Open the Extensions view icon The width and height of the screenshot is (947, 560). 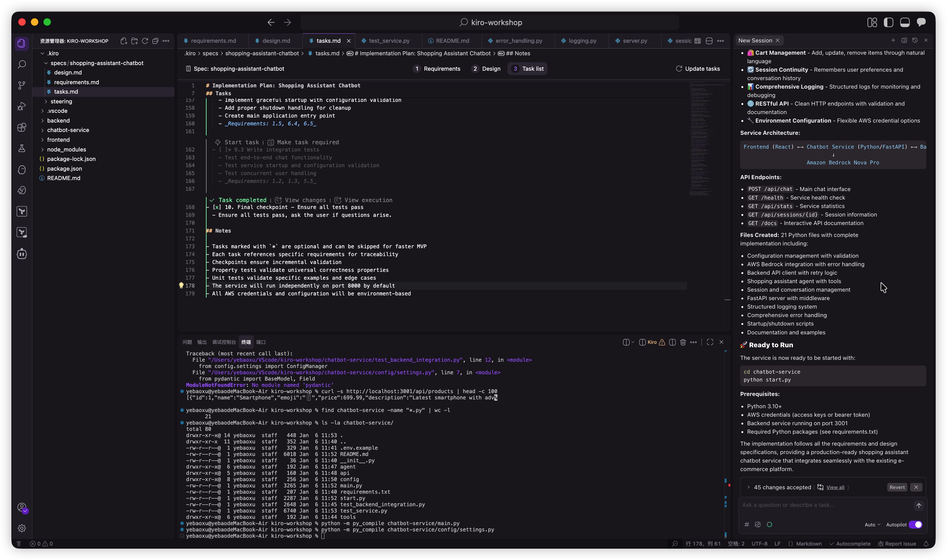click(22, 128)
